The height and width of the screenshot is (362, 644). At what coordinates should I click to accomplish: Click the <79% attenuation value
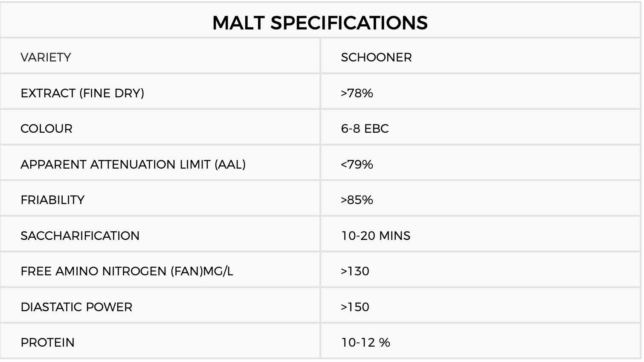[x=357, y=164]
